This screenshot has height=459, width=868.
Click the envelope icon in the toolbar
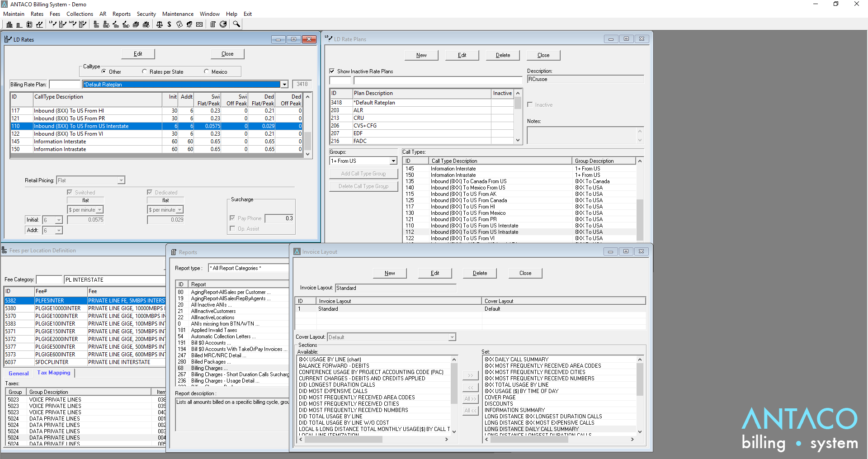pyautogui.click(x=199, y=24)
